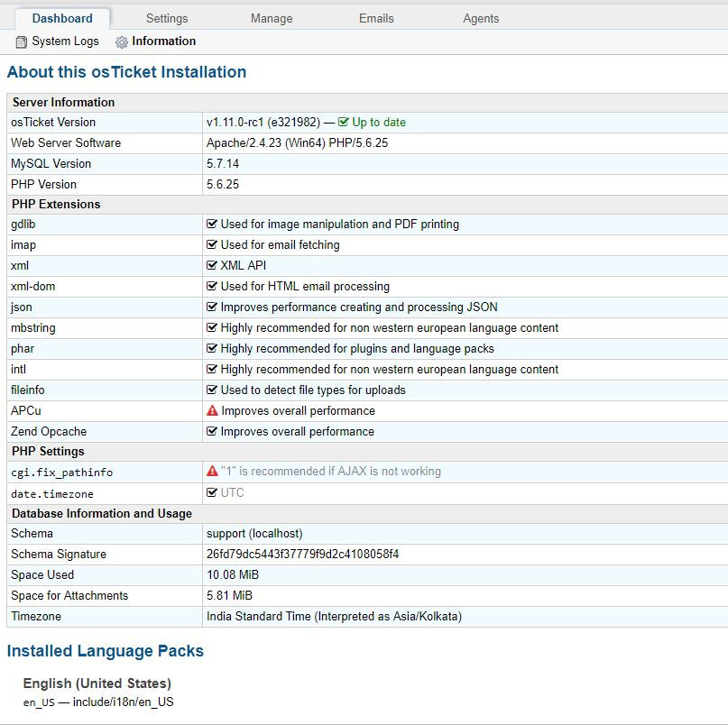Click the 'Zend Opcache' extension name
728x725 pixels.
pyautogui.click(x=49, y=432)
